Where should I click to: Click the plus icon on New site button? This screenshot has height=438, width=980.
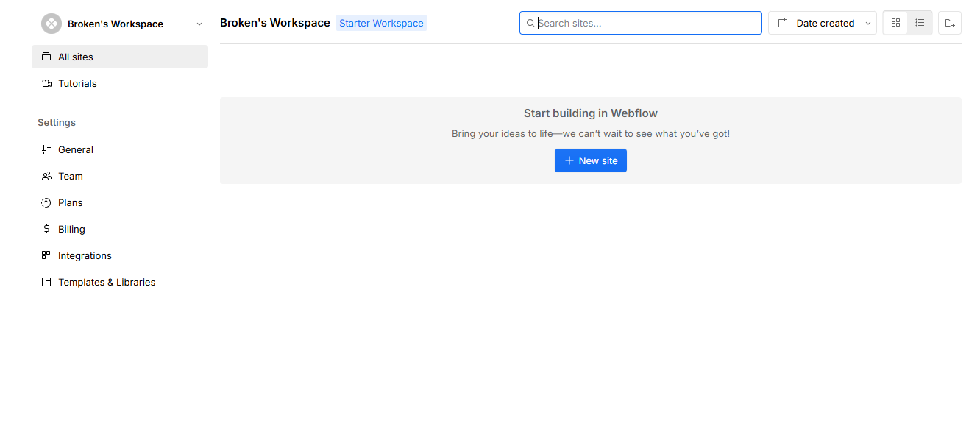[x=569, y=160]
